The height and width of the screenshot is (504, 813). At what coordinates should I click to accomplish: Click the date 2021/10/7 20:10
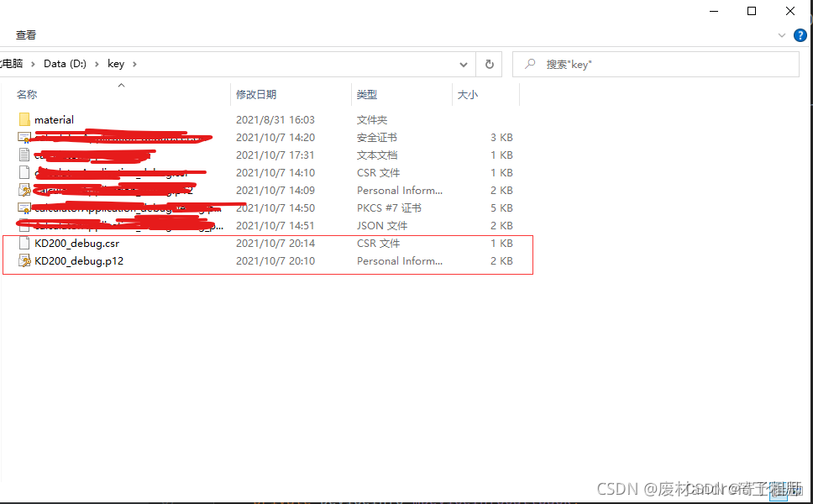(275, 260)
